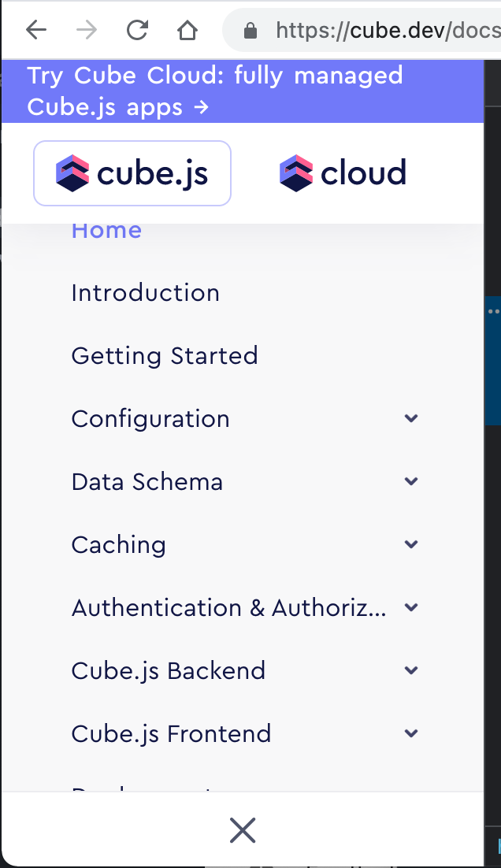Click the padlock security icon
The height and width of the screenshot is (868, 501).
(250, 30)
